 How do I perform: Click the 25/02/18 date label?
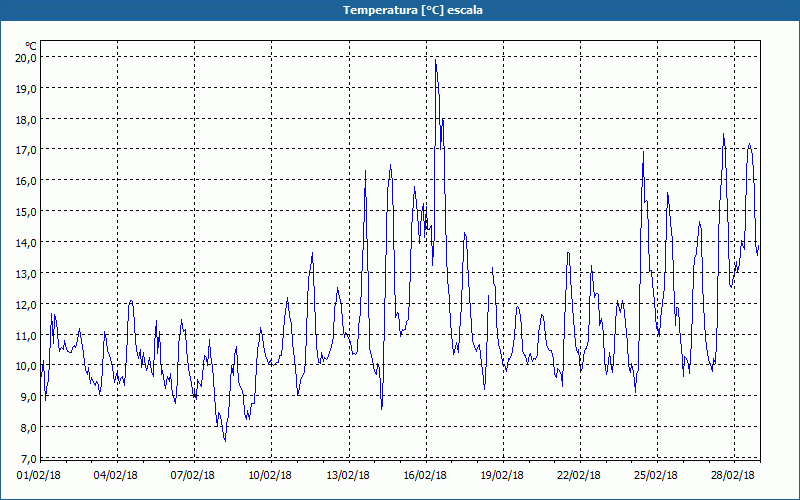point(656,476)
